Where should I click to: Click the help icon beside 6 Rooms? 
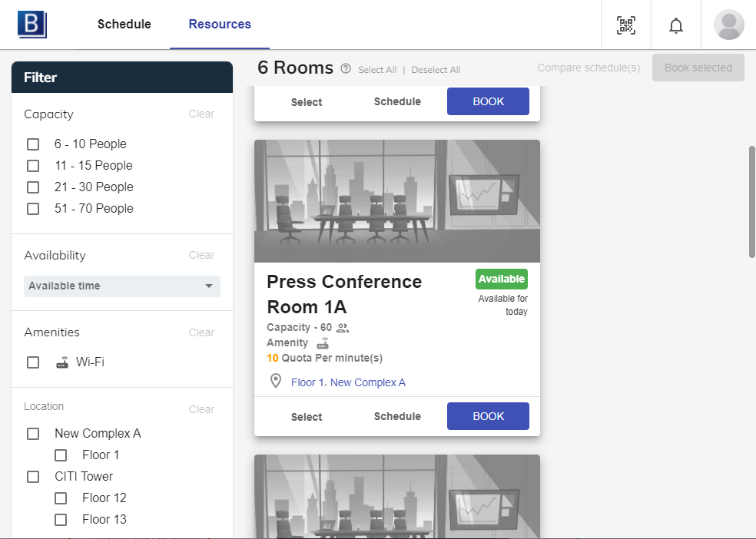346,69
